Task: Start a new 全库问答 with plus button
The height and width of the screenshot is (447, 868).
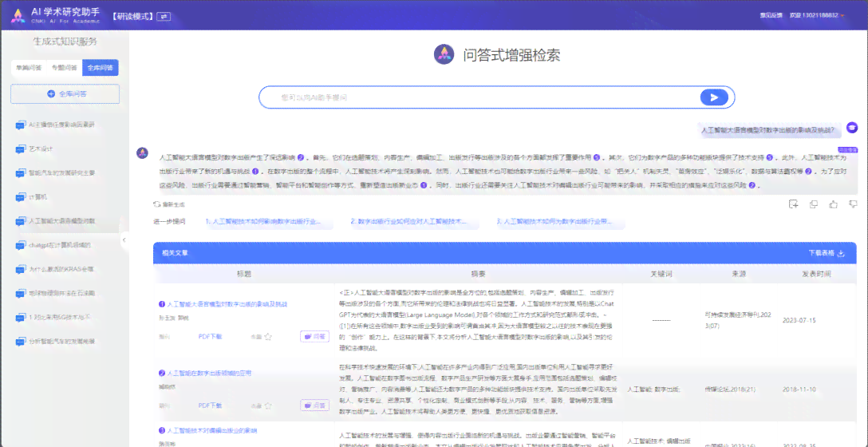Action: pyautogui.click(x=65, y=94)
